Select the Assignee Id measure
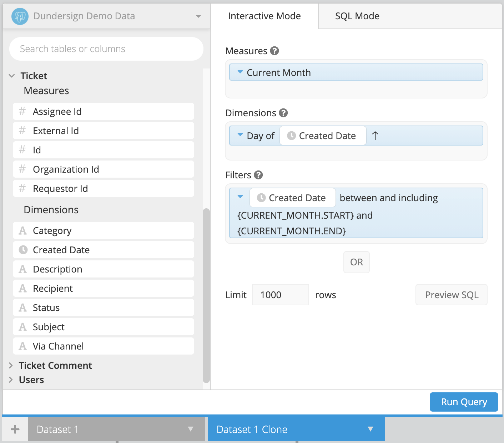This screenshot has height=443, width=504. tap(104, 111)
